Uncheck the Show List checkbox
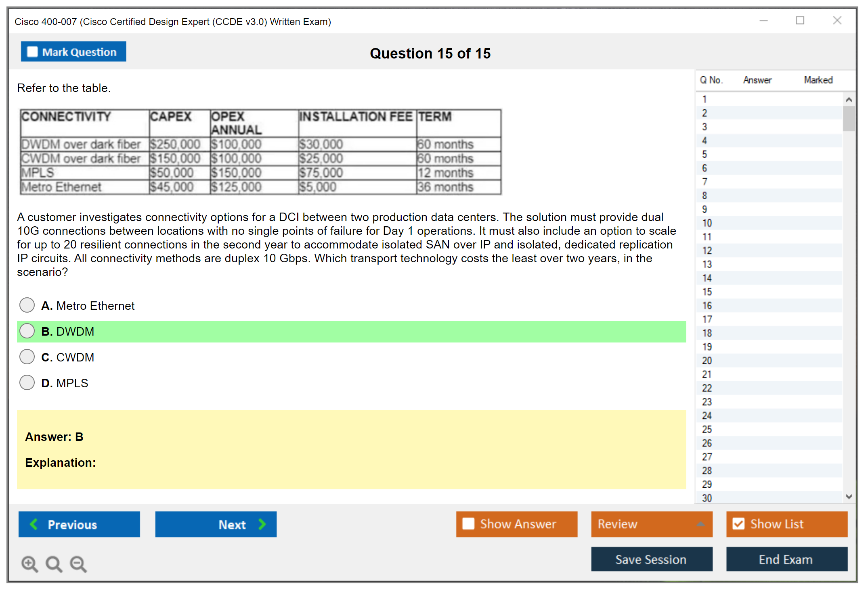Screen dimensions: 868x593 tap(738, 524)
